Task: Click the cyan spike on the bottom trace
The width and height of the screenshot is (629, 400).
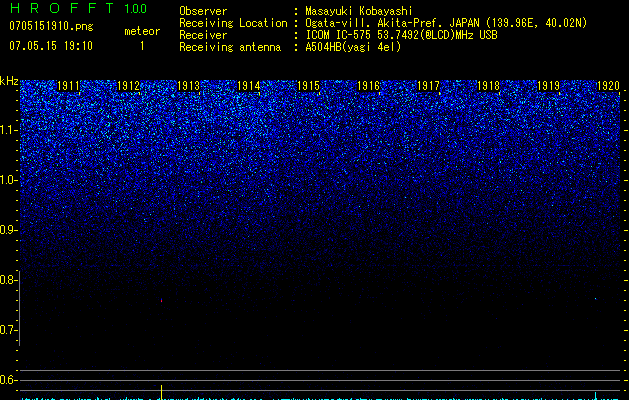Action: tap(595, 396)
